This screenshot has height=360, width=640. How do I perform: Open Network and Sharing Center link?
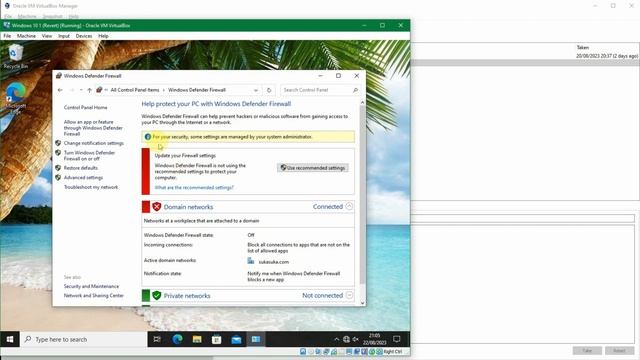(93, 296)
